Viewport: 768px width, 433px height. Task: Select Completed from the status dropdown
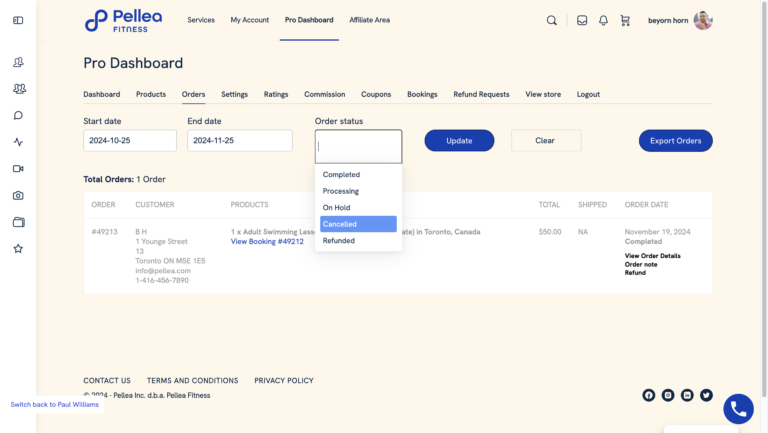click(x=358, y=174)
